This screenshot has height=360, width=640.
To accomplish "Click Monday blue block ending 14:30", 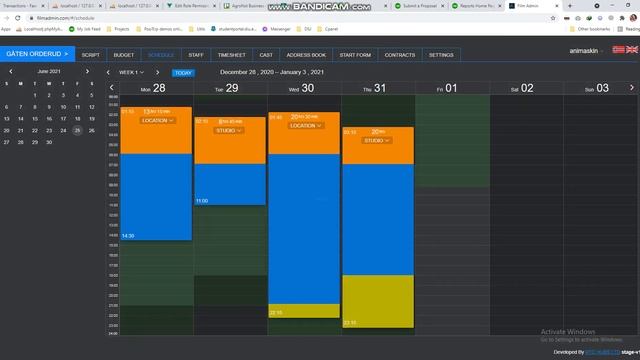I will click(156, 197).
